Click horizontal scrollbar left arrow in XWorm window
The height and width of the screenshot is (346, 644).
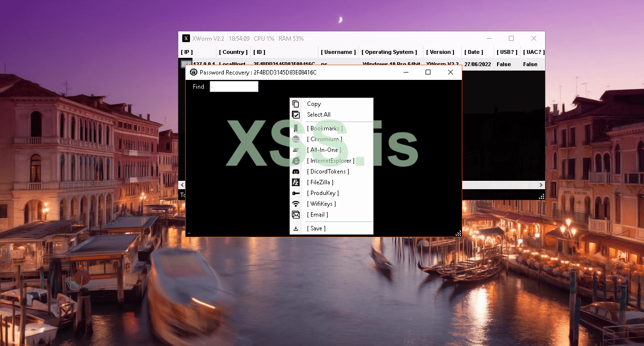click(x=182, y=185)
